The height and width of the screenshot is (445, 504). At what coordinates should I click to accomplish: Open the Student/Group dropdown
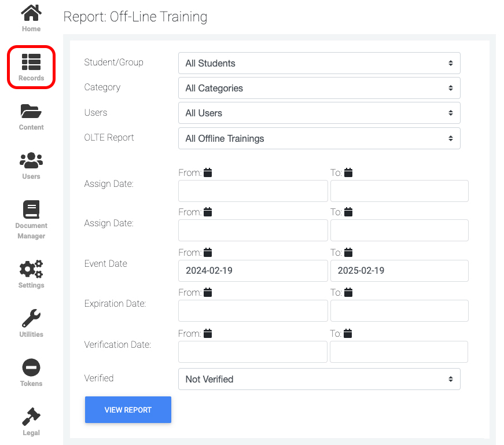click(319, 63)
